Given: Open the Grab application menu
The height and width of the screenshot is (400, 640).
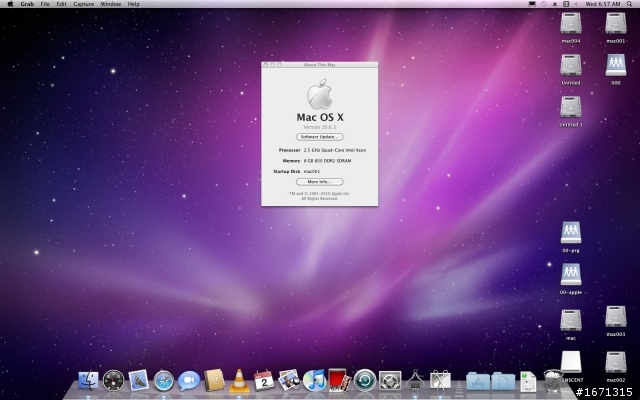Looking at the screenshot, I should (27, 4).
